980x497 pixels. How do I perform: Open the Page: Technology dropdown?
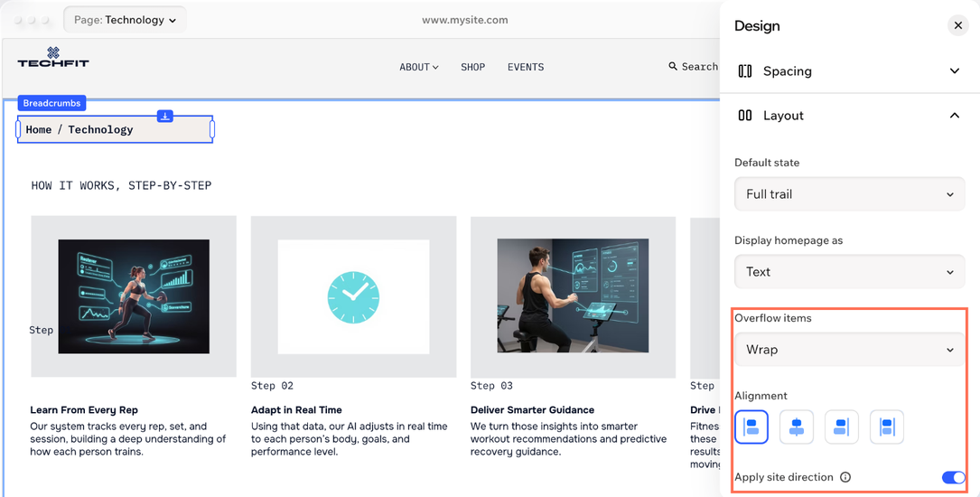(125, 20)
